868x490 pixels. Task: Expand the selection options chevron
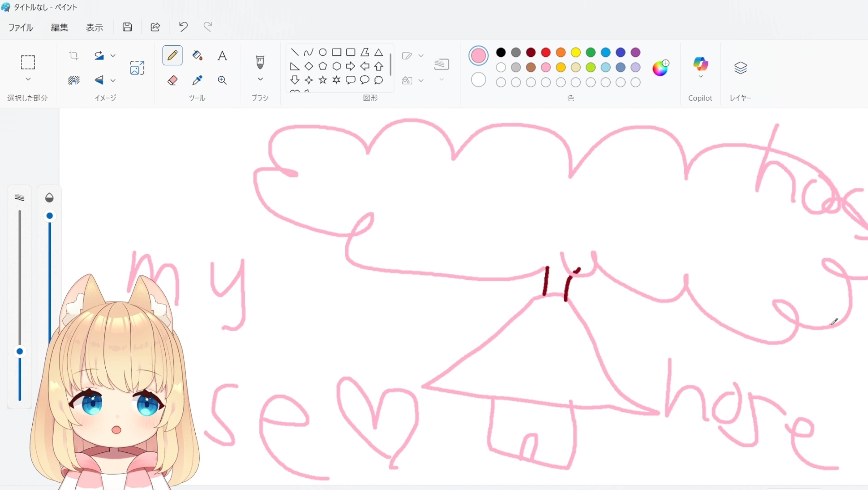pyautogui.click(x=28, y=79)
